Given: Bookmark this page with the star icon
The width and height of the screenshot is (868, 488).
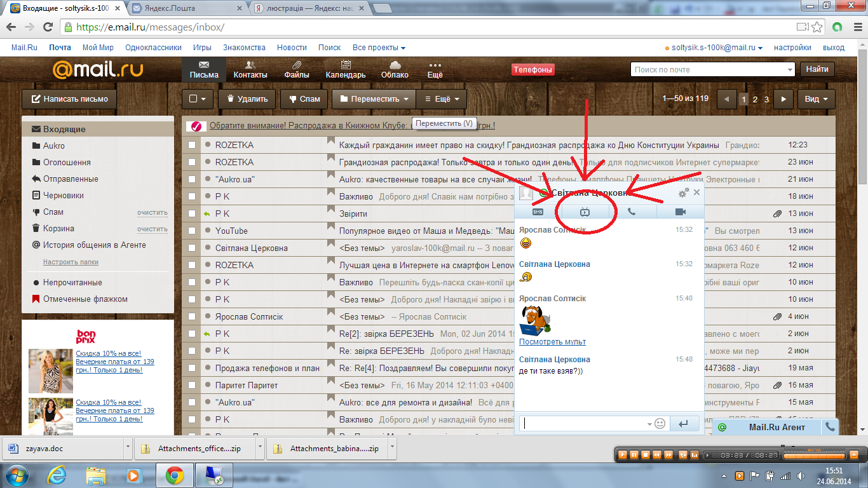Looking at the screenshot, I should 817,27.
